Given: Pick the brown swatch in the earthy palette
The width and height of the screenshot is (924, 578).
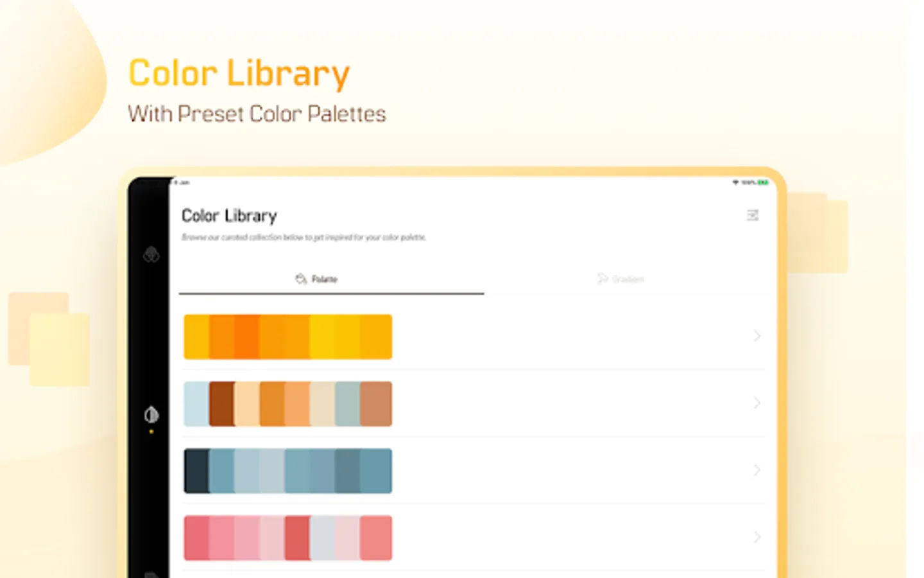Looking at the screenshot, I should [221, 404].
